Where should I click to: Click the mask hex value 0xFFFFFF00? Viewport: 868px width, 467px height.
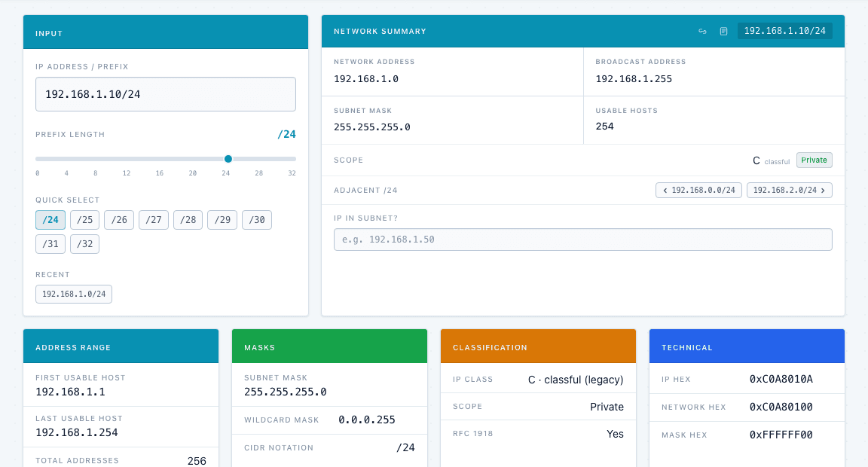781,435
